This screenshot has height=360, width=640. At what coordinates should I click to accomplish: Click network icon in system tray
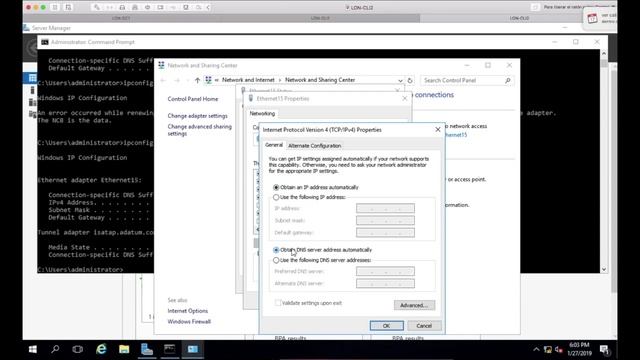coord(548,350)
